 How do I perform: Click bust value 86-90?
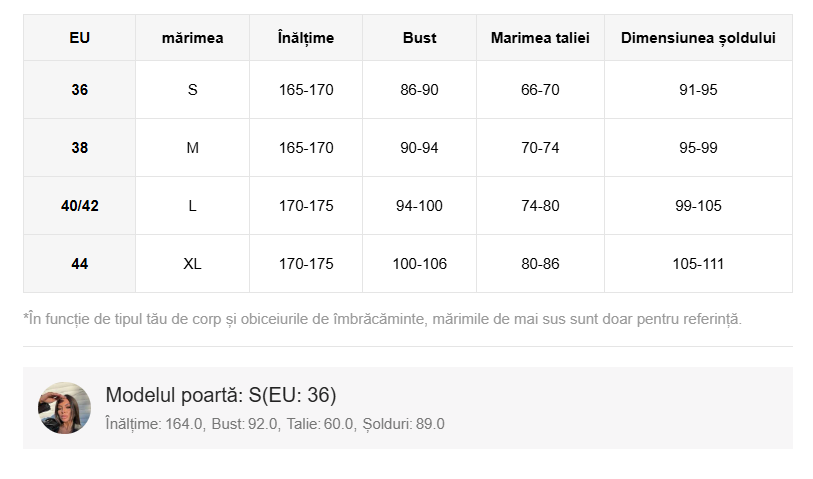(419, 90)
